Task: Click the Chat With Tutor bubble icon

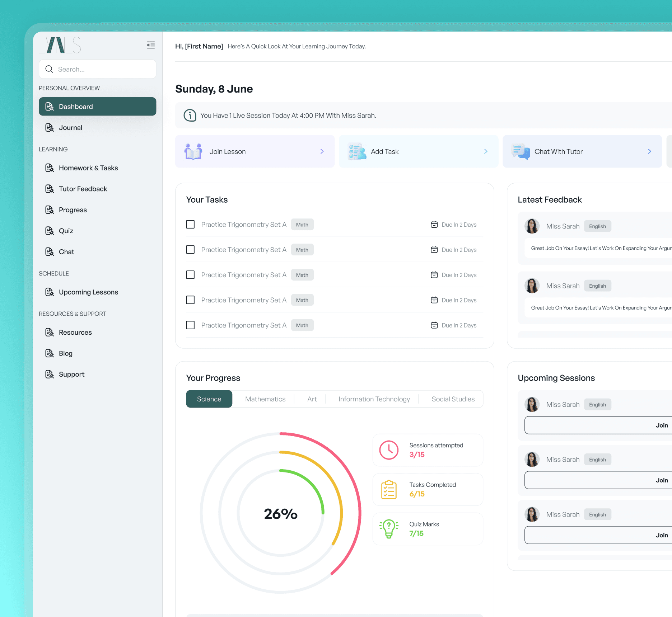Action: click(521, 151)
